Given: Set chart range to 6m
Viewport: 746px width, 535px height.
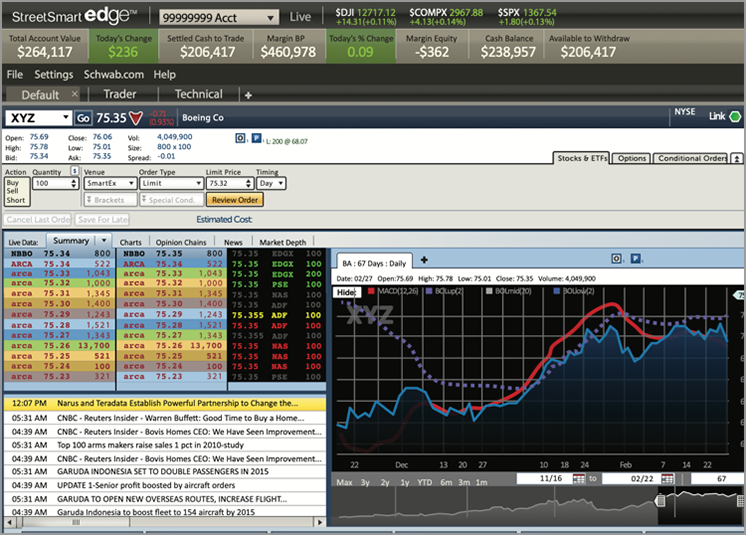Looking at the screenshot, I should tap(446, 482).
